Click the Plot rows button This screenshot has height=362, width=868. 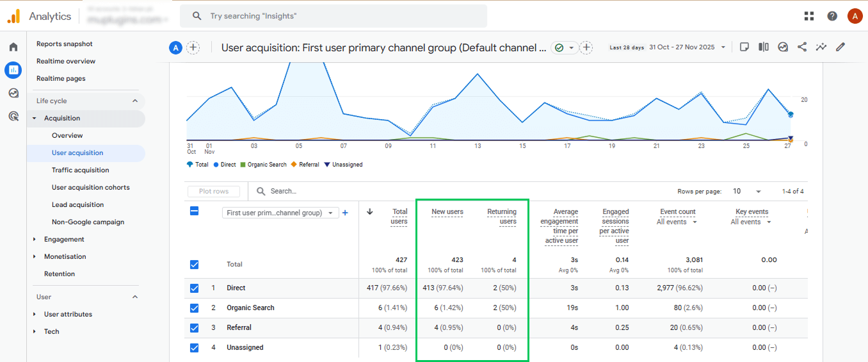(214, 191)
